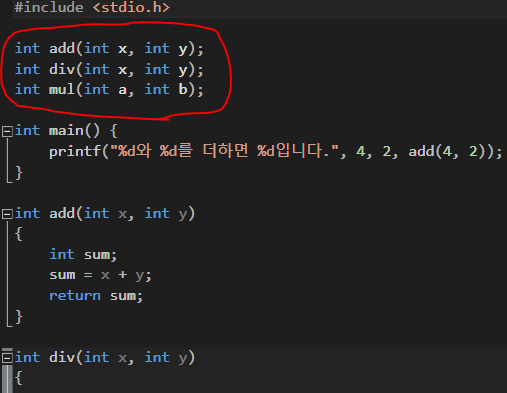507x393 pixels.
Task: Click the 'return sum;' statement
Action: [x=96, y=296]
